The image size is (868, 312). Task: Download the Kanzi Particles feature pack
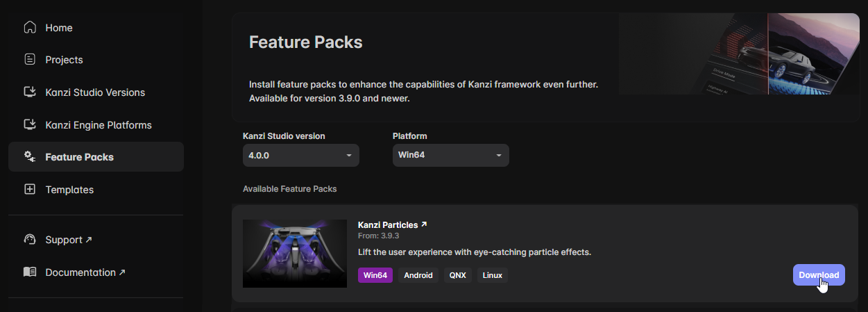point(819,275)
